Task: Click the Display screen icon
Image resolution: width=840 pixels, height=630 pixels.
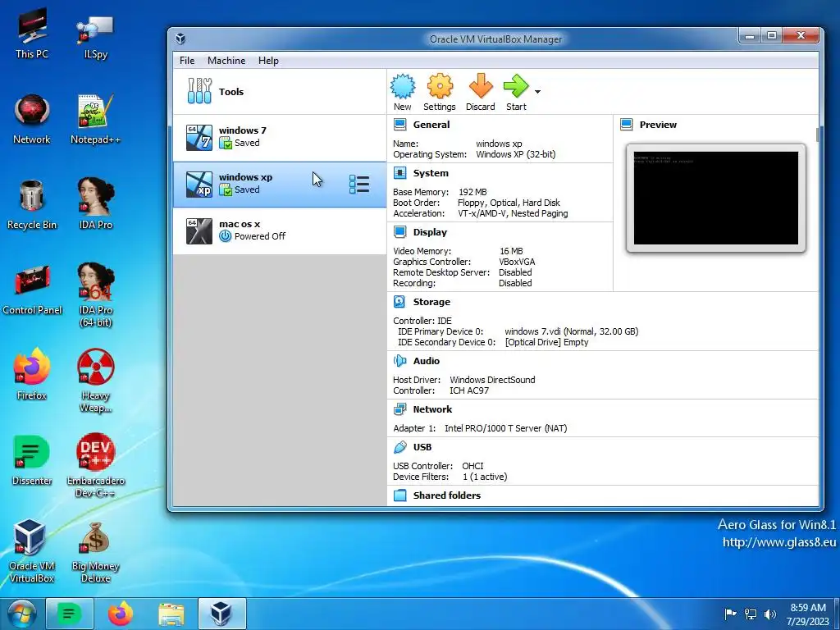Action: 399,231
